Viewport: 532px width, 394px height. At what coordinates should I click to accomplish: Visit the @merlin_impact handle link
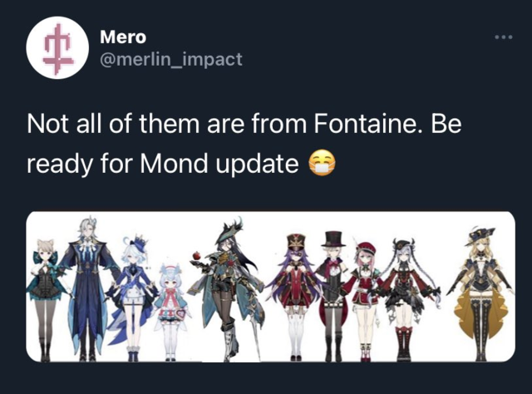tap(171, 59)
